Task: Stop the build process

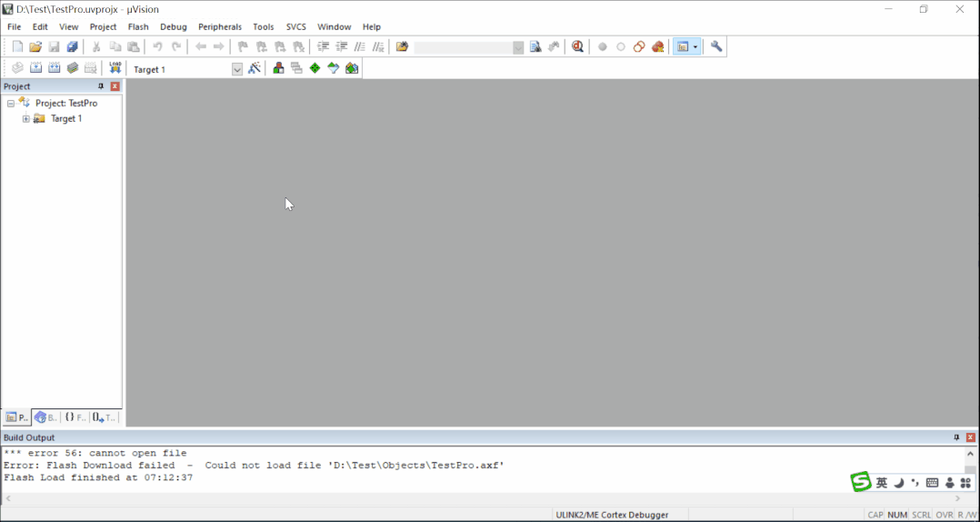Action: click(91, 68)
